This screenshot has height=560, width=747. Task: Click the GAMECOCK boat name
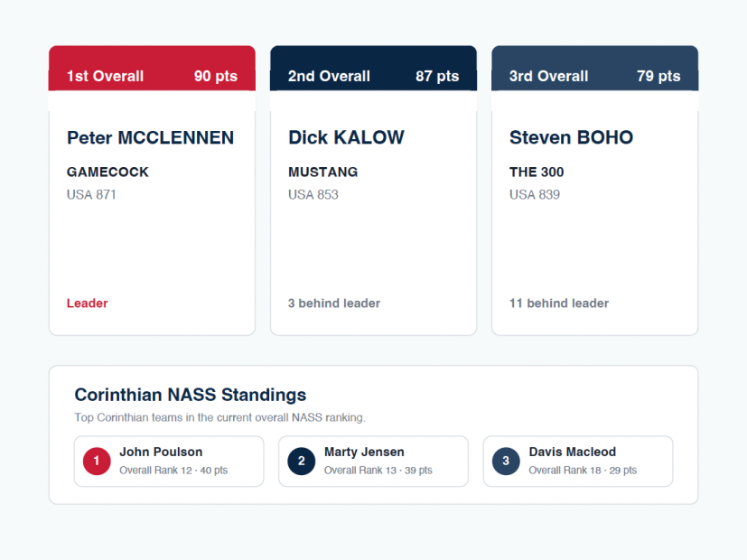tap(107, 172)
